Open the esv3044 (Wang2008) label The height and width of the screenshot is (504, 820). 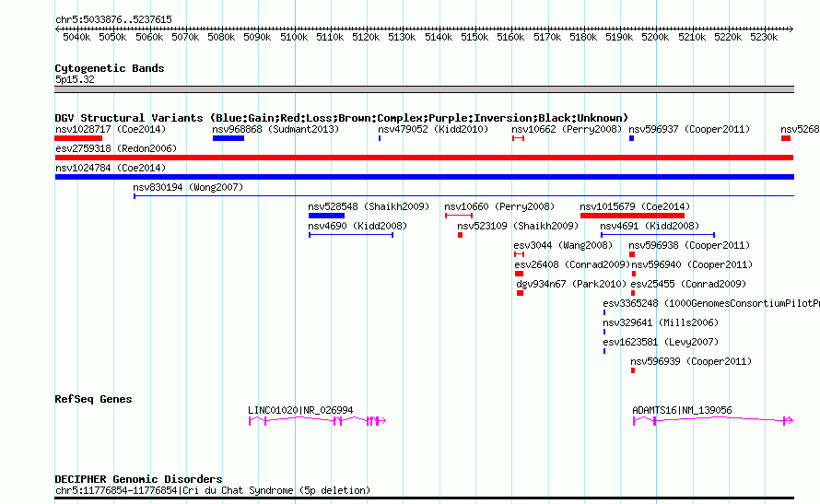click(x=563, y=245)
